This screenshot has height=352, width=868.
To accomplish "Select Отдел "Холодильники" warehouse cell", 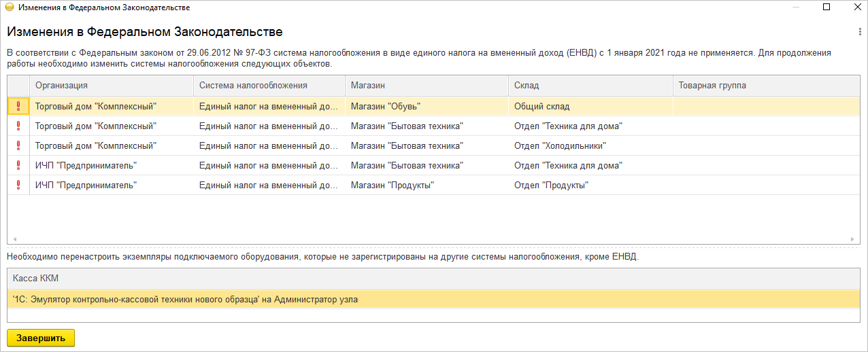I will pyautogui.click(x=590, y=145).
